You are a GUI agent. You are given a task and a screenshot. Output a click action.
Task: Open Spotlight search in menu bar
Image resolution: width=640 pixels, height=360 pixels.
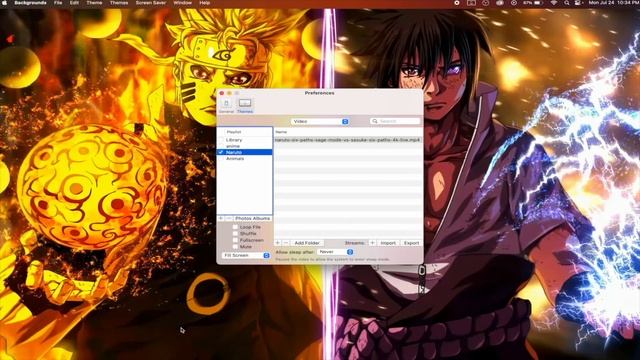567,3
